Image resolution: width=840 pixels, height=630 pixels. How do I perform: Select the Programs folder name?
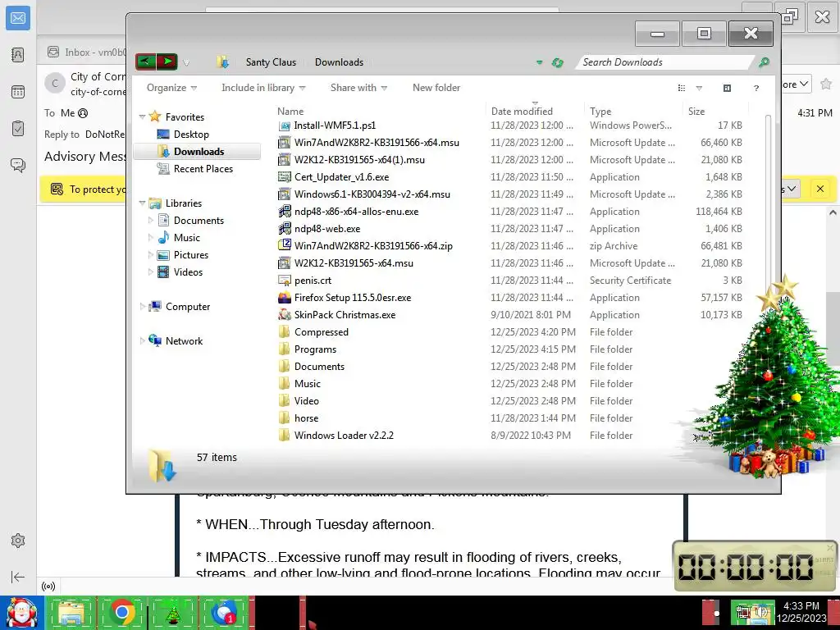coord(315,349)
